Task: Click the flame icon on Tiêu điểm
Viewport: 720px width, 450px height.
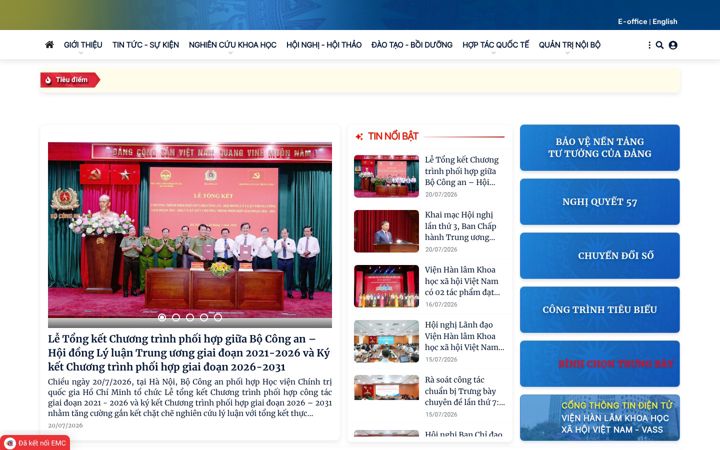Action: pos(48,80)
